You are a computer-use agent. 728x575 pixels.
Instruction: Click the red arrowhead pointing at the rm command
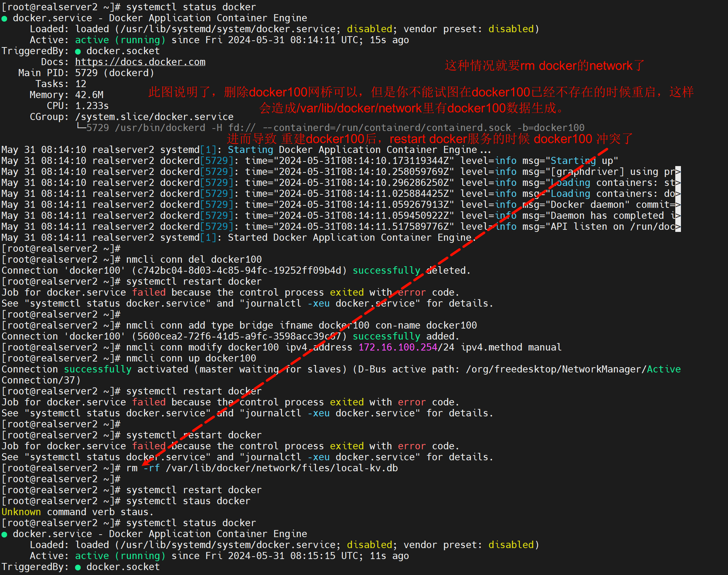click(146, 462)
